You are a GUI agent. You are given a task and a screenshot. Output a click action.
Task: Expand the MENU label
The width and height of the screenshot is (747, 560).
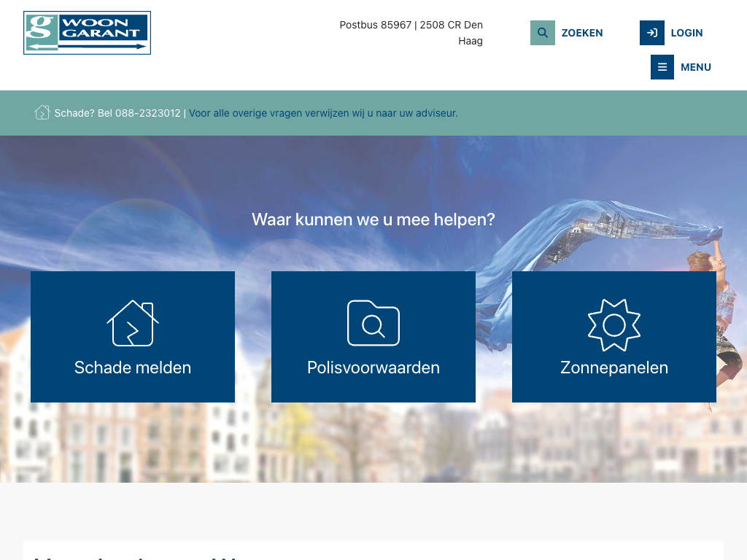click(x=695, y=67)
